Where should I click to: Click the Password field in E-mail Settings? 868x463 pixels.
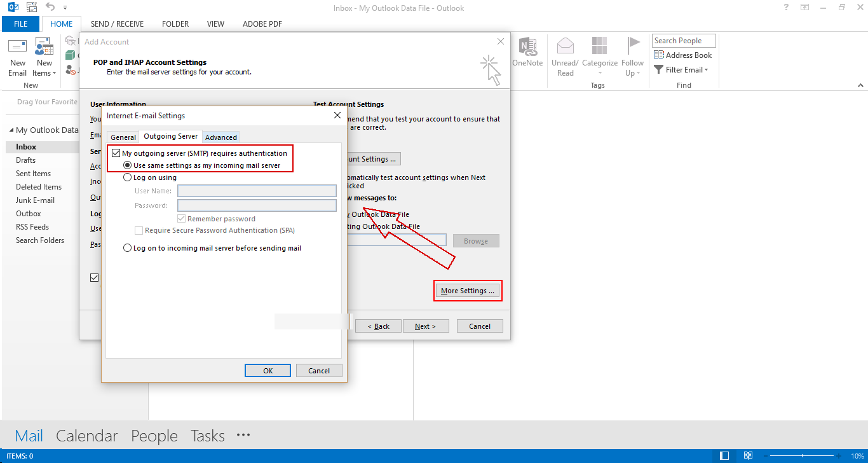tap(257, 205)
